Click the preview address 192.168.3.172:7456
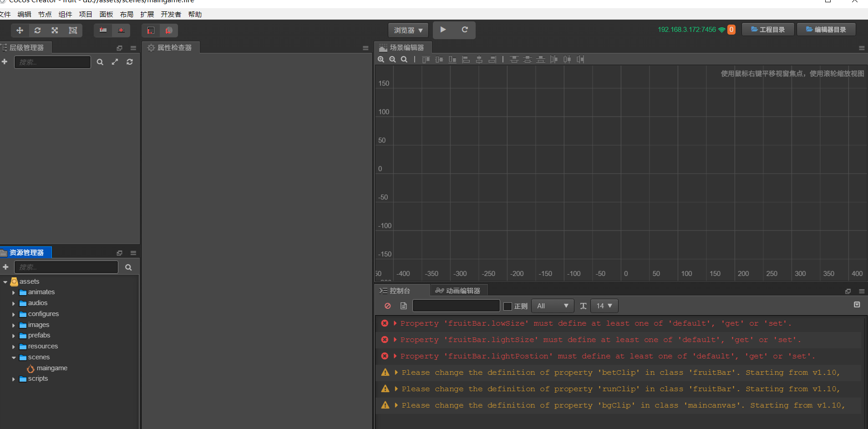The image size is (868, 429). [687, 30]
